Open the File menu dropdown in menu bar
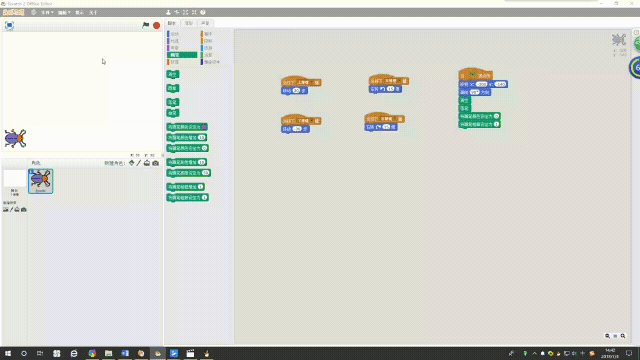 [47, 13]
